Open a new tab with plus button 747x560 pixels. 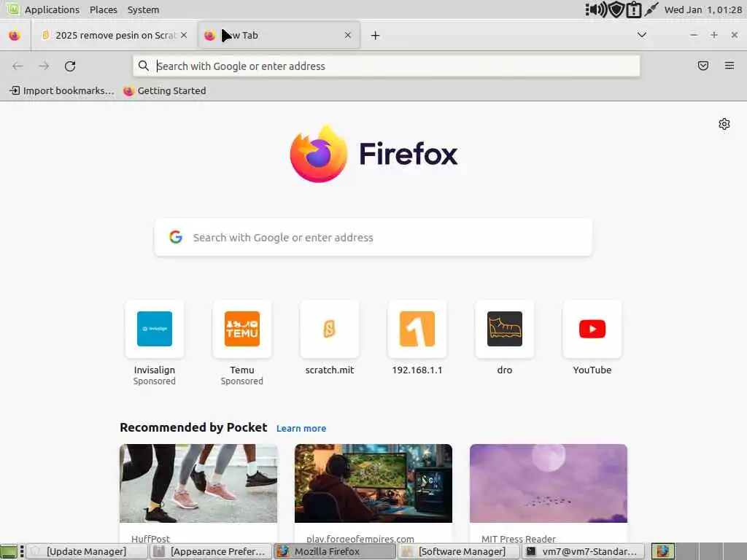tap(376, 35)
